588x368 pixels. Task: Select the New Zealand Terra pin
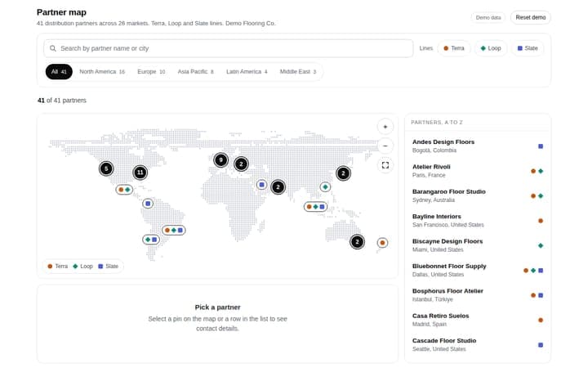point(382,243)
